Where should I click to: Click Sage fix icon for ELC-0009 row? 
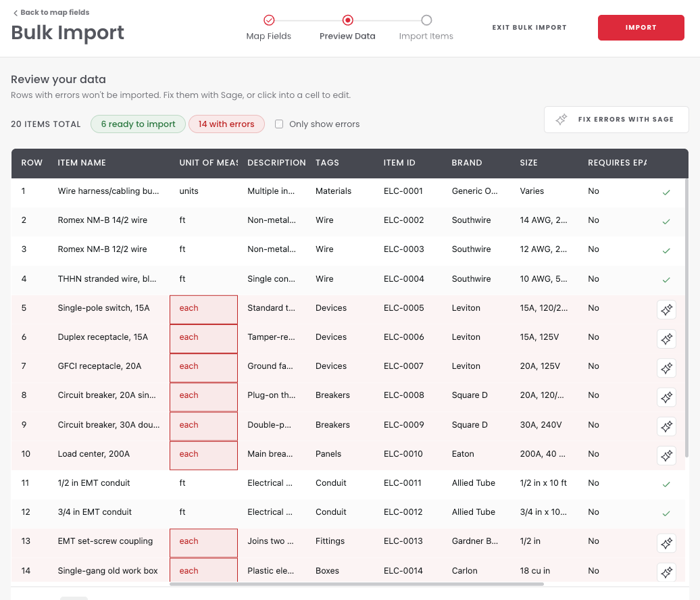click(x=666, y=426)
